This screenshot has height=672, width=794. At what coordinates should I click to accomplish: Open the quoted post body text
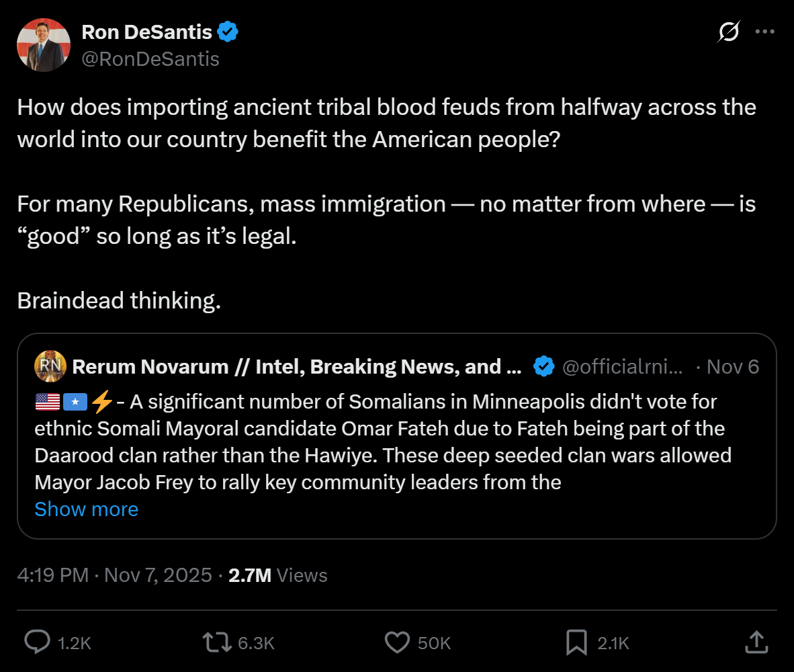[x=383, y=442]
